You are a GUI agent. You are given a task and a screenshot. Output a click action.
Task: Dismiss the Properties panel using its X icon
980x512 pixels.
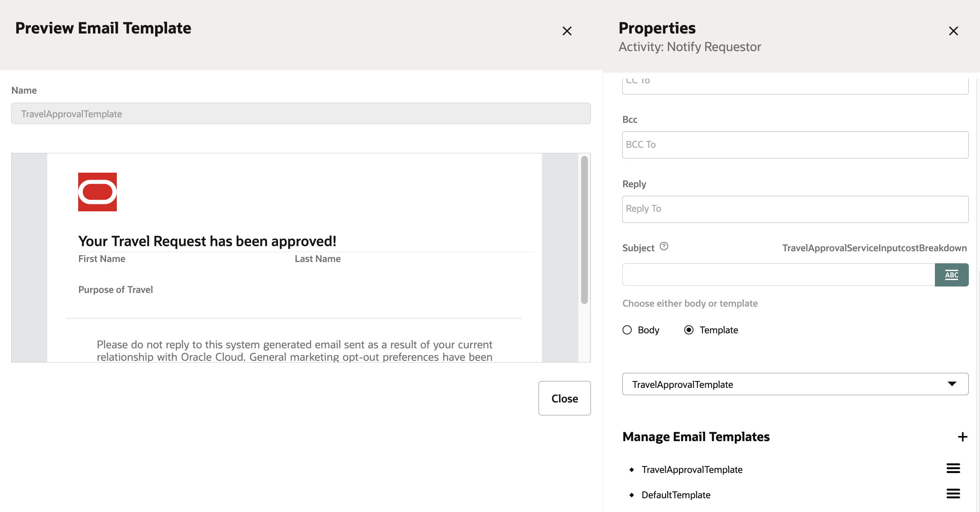coord(953,31)
